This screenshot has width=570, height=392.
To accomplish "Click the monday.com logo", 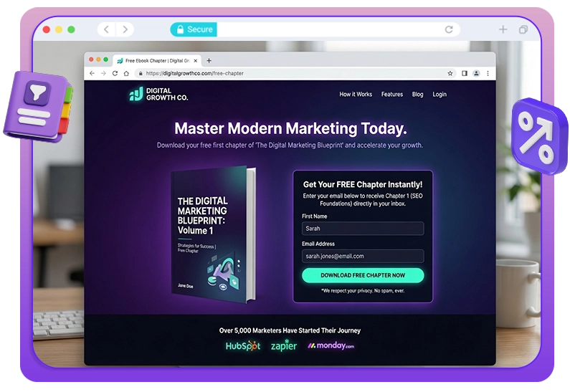I will point(331,345).
